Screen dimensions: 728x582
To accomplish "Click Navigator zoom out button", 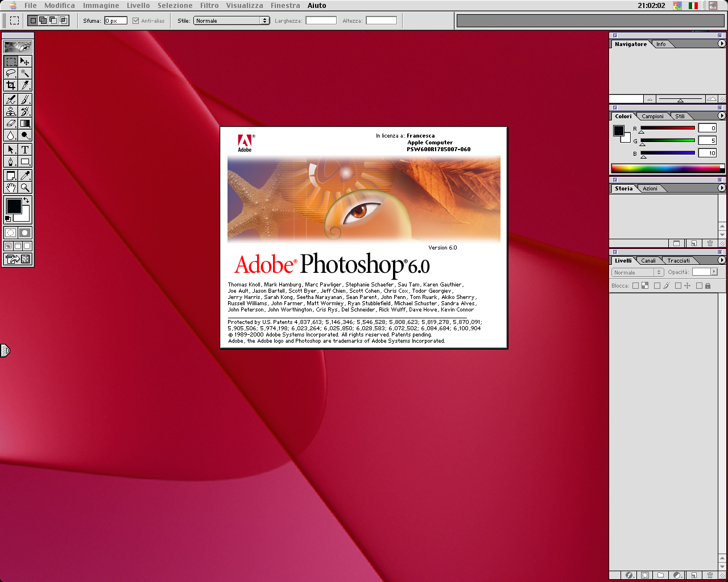I will [x=650, y=99].
